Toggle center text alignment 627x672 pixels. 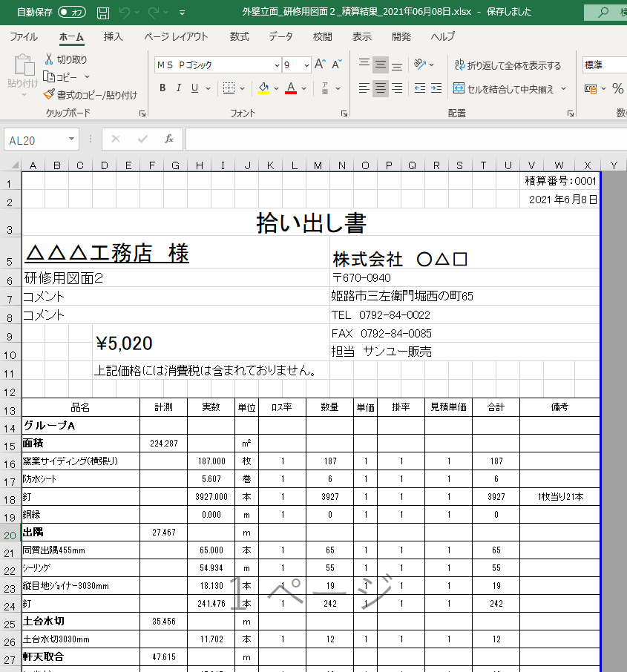click(x=381, y=88)
